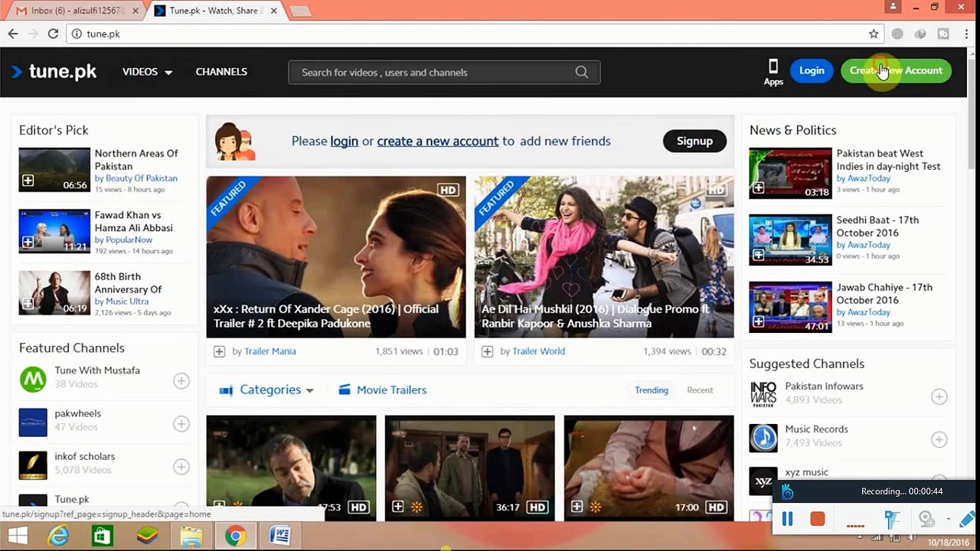980x551 pixels.
Task: Open Windows Store from the taskbar
Action: tap(103, 536)
